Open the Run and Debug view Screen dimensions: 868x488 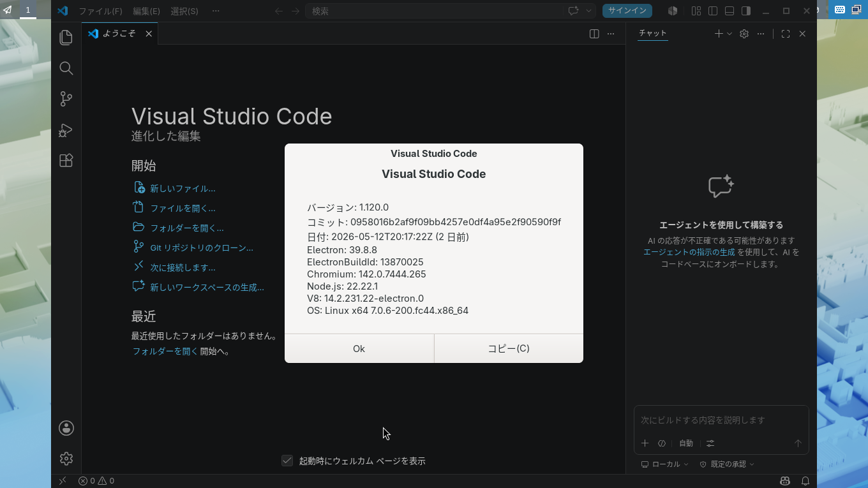tap(66, 129)
